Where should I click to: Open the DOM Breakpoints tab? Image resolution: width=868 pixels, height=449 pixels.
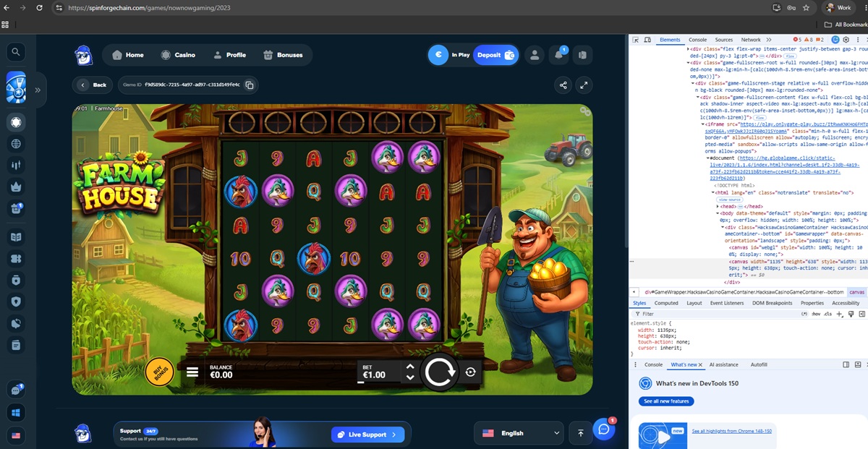(772, 303)
